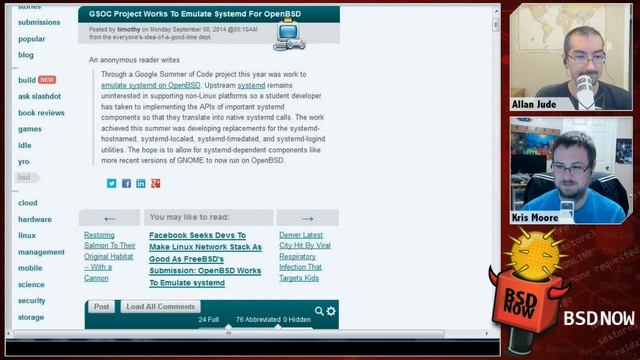Open 'Denver Latest City Hit' story link
Image resolution: width=640 pixels, height=360 pixels.
(x=305, y=257)
